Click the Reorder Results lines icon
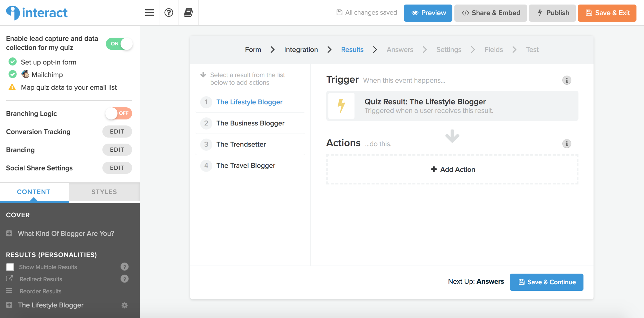This screenshot has width=644, height=318. point(9,291)
